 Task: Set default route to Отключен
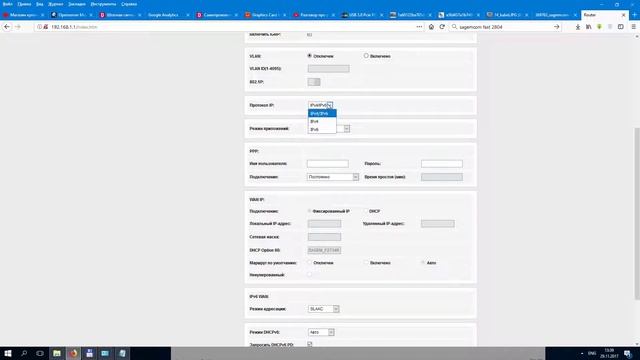pos(309,263)
